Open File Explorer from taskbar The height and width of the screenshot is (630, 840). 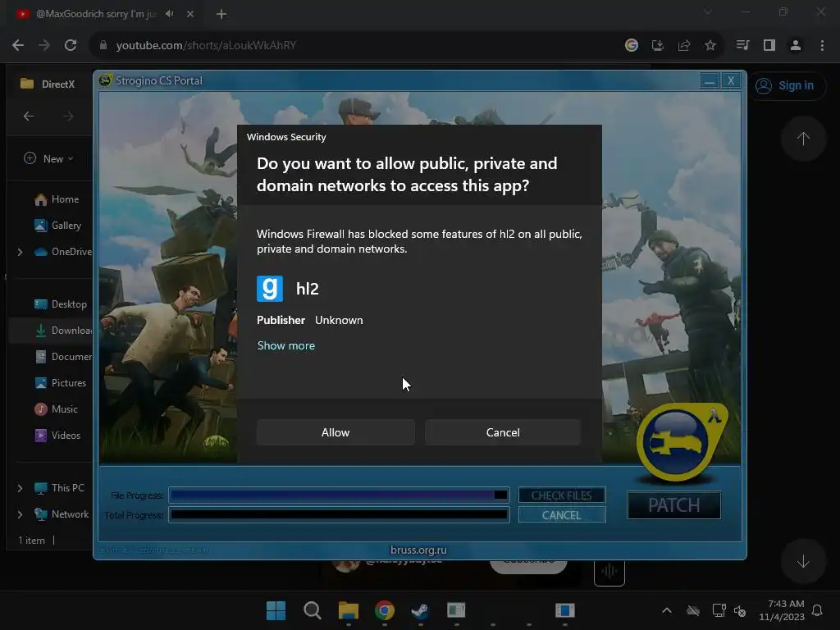click(x=348, y=610)
